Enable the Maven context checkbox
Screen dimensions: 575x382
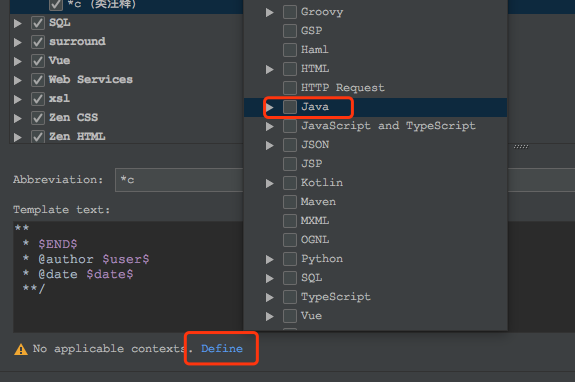pyautogui.click(x=290, y=202)
